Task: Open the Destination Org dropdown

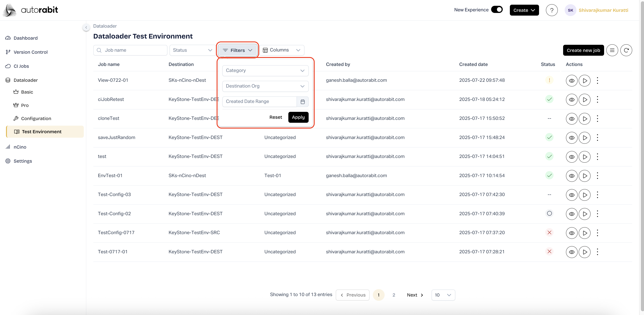Action: tap(265, 86)
